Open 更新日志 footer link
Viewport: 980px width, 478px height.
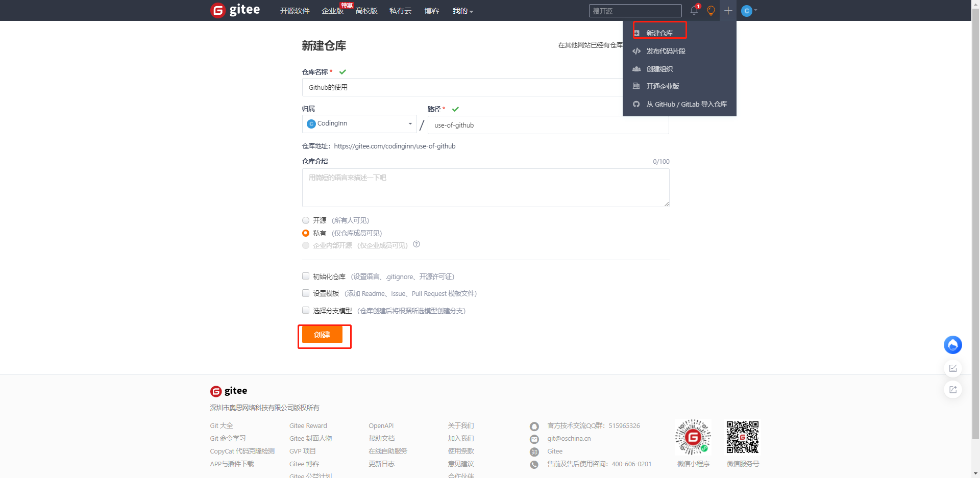click(x=382, y=464)
